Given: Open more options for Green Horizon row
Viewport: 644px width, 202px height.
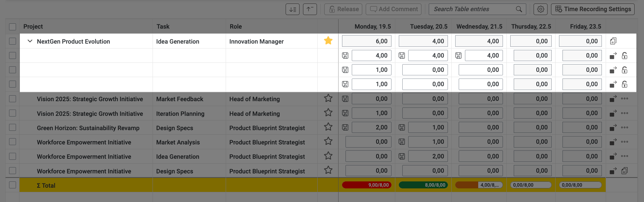Looking at the screenshot, I should point(624,127).
